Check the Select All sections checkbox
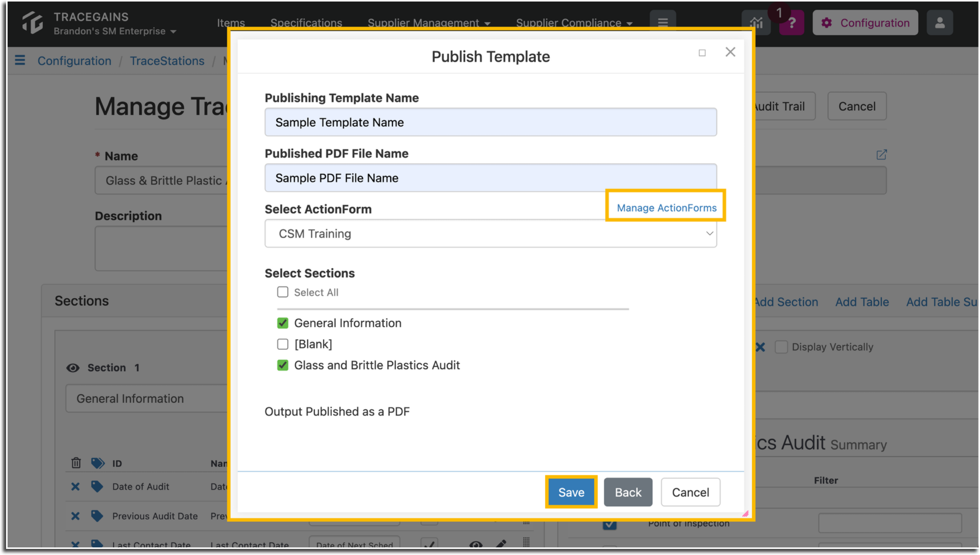 [283, 292]
